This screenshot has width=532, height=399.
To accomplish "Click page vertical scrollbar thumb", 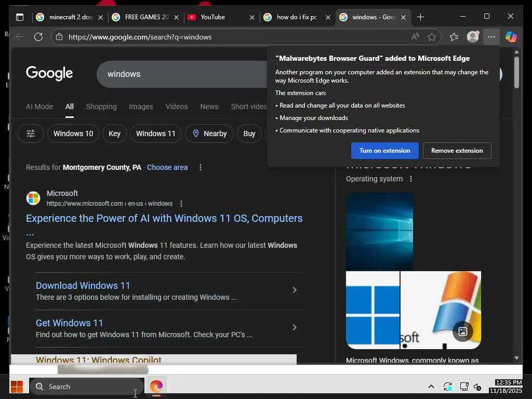I will point(516,72).
